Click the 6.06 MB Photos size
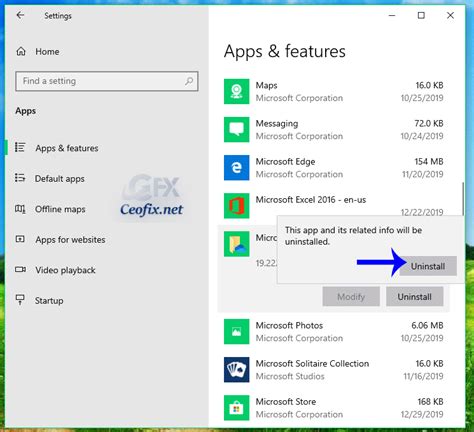474x432 pixels. [427, 326]
